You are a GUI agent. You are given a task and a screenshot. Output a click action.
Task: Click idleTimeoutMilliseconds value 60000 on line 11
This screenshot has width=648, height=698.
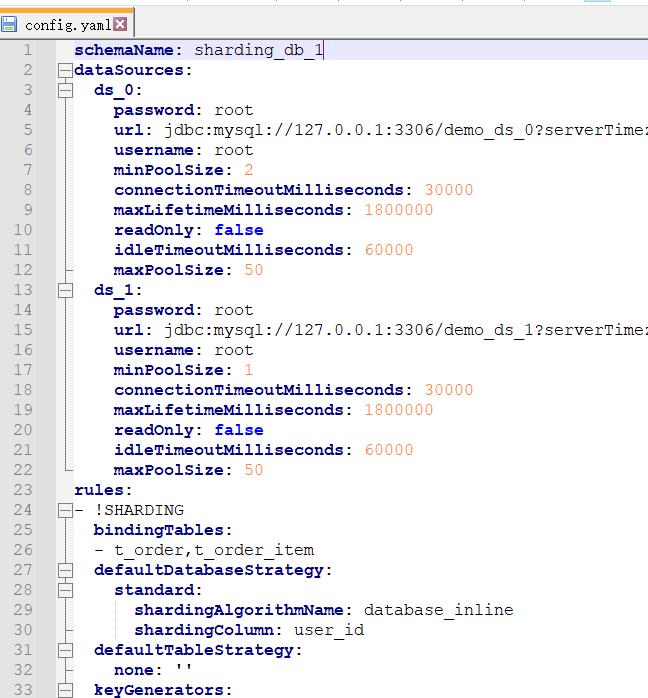pyautogui.click(x=389, y=250)
